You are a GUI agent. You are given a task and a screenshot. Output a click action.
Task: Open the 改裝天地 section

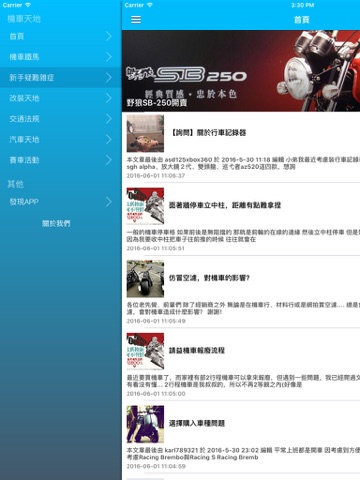coord(61,98)
